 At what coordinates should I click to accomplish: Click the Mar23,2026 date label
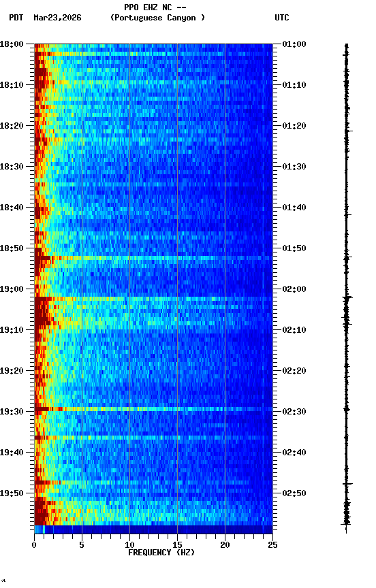coord(57,18)
